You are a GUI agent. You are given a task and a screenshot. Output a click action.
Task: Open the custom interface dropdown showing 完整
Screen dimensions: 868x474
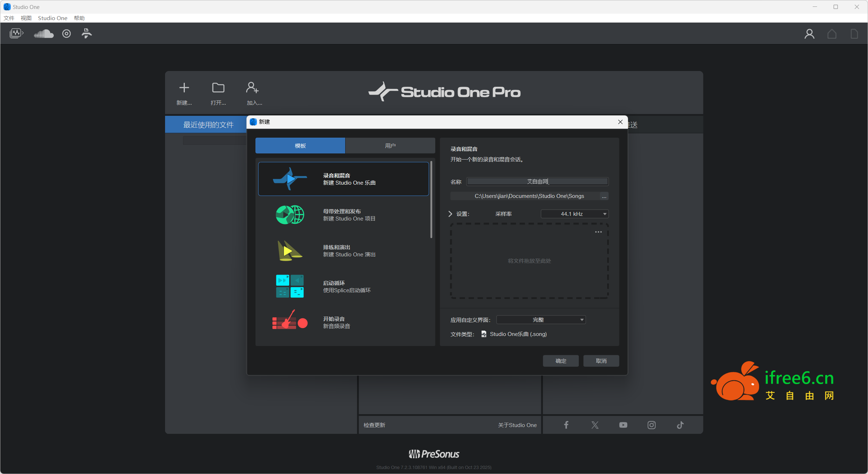[541, 320]
